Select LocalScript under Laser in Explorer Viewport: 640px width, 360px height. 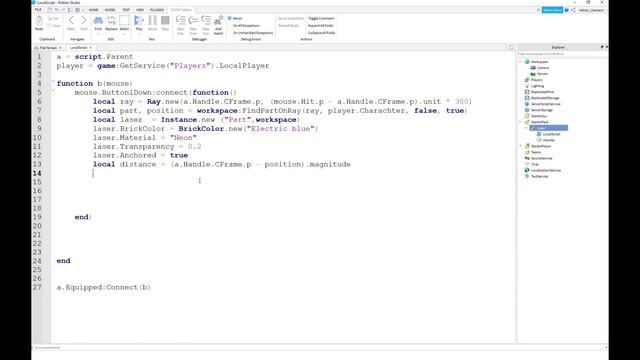click(548, 134)
